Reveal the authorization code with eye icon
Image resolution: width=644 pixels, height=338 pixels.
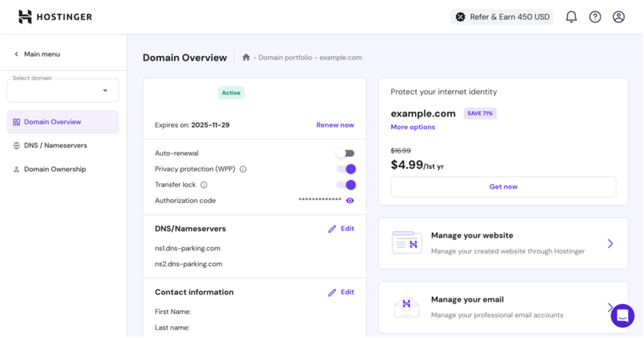(x=350, y=200)
